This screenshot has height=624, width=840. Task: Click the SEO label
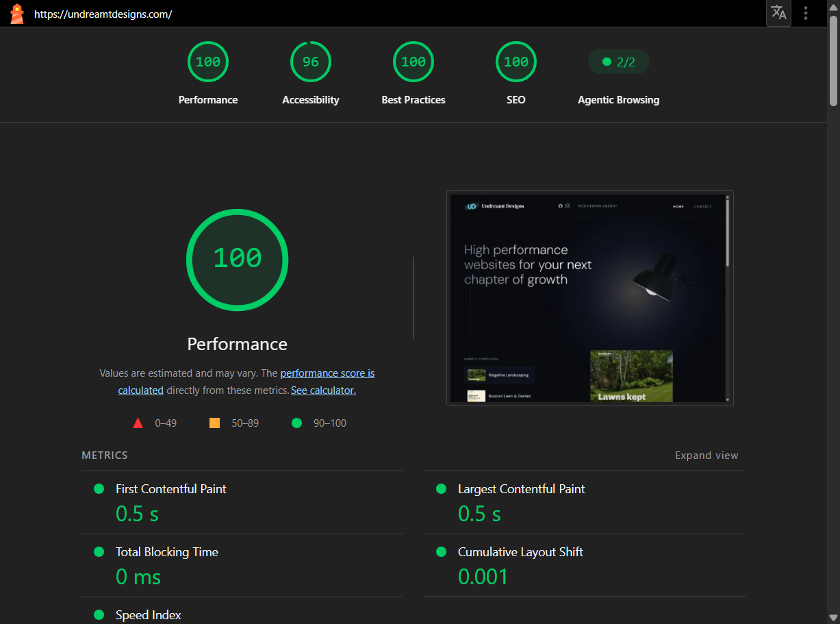(x=516, y=100)
